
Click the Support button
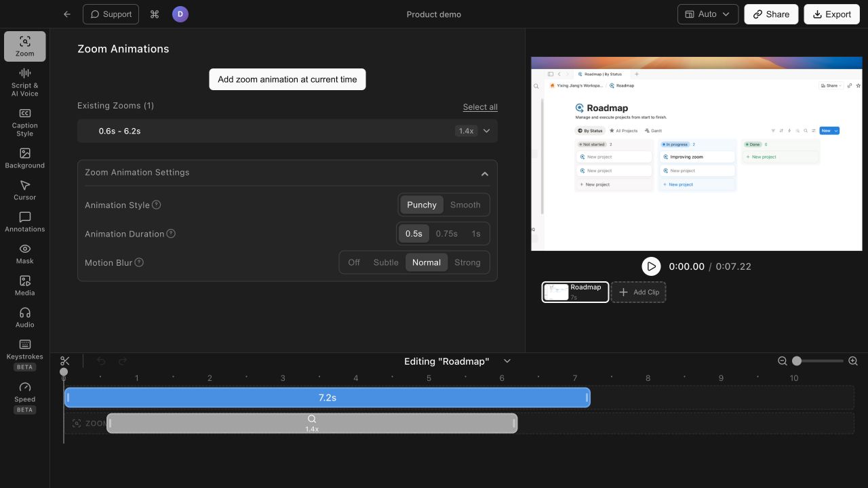click(111, 14)
